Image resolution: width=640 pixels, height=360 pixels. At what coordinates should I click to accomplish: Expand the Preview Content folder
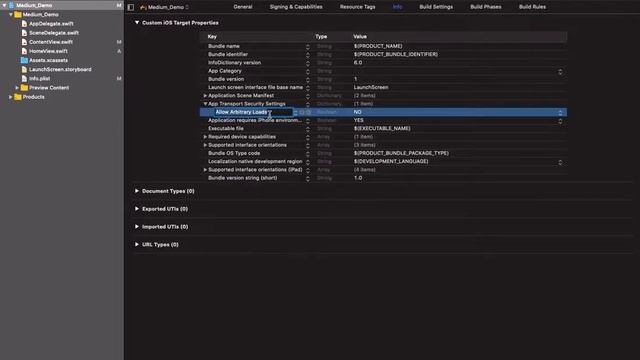(17, 88)
